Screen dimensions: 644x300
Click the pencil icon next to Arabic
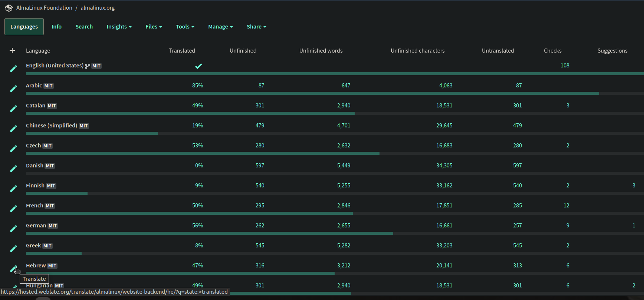[14, 89]
